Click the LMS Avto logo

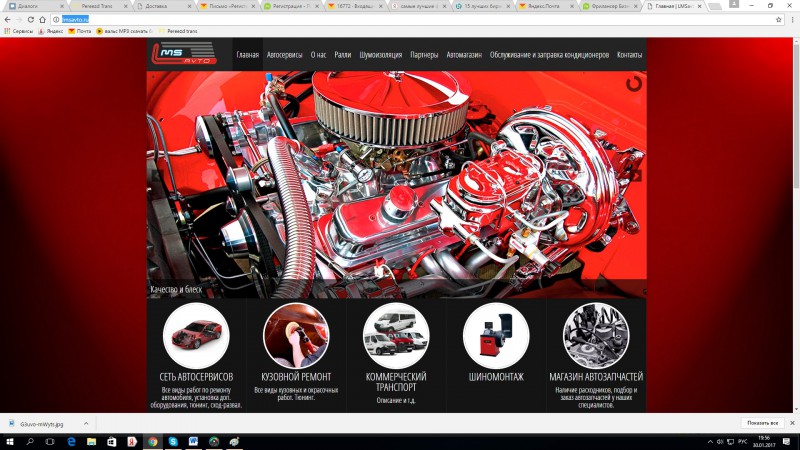[184, 53]
